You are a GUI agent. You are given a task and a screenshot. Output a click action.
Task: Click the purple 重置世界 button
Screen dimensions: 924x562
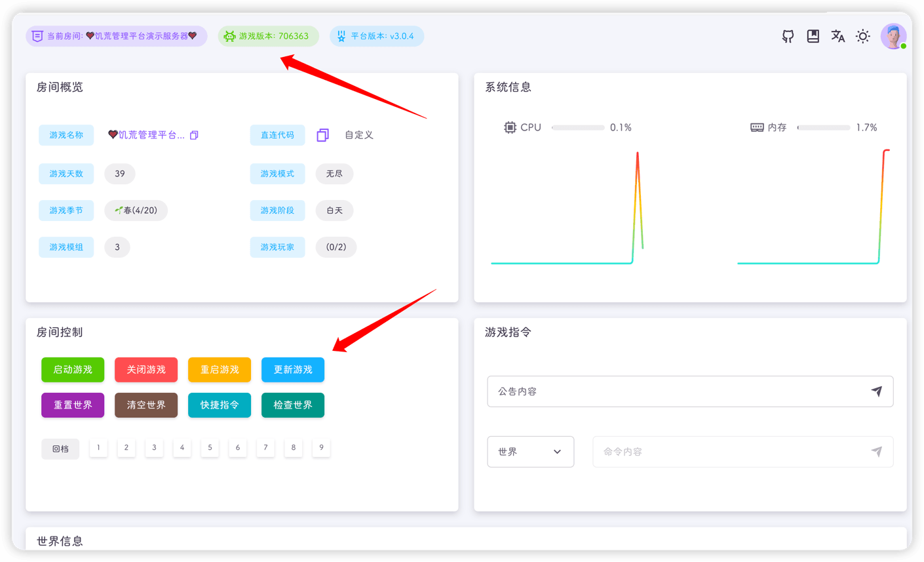coord(73,405)
